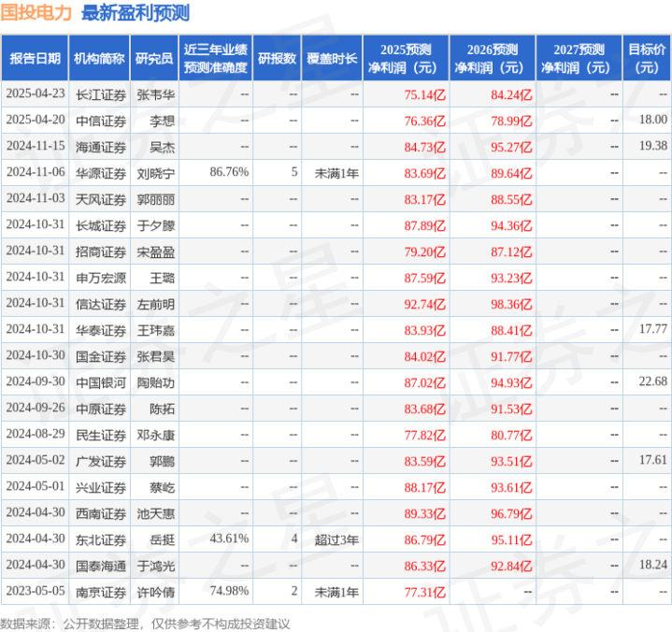Select the 兴业证券 institution cell
Viewport: 672px width, 632px height.
[x=101, y=487]
